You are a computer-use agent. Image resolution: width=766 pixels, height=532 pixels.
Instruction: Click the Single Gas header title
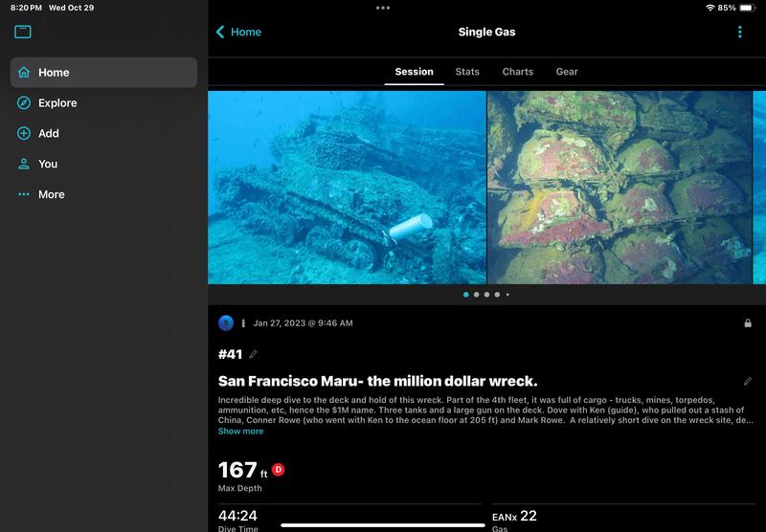486,32
